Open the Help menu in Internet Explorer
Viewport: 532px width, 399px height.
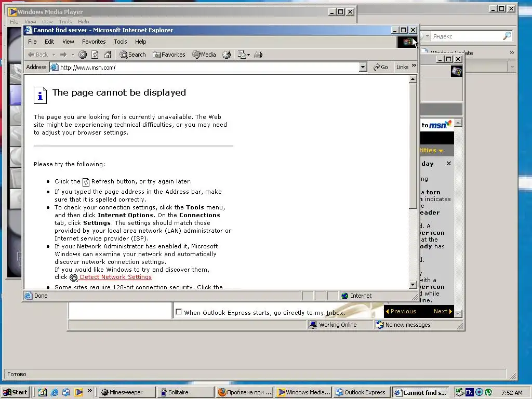140,42
